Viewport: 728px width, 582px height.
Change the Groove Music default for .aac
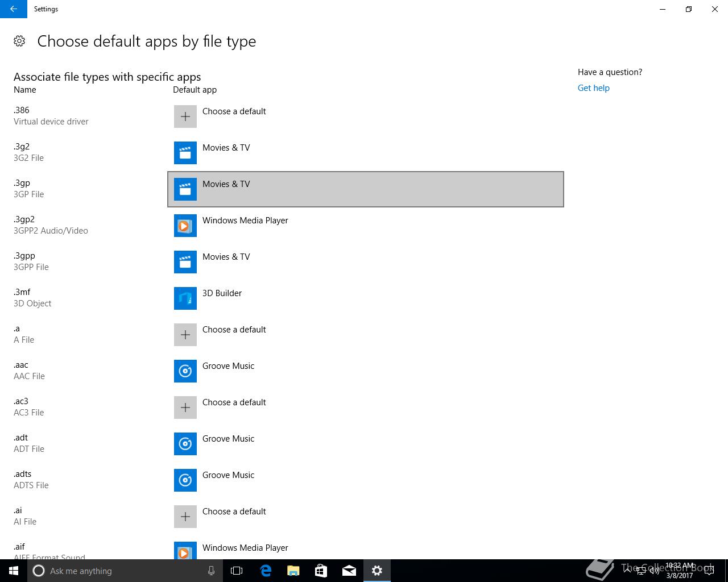click(x=366, y=371)
